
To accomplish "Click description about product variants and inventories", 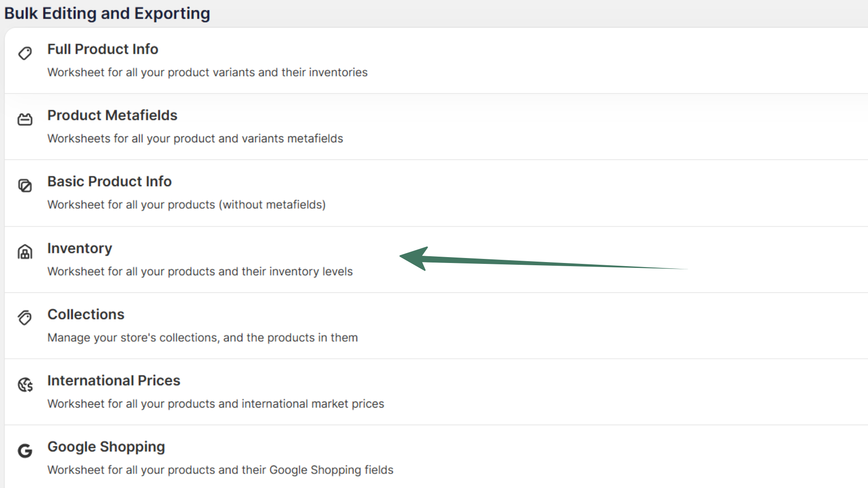I will click(x=207, y=72).
